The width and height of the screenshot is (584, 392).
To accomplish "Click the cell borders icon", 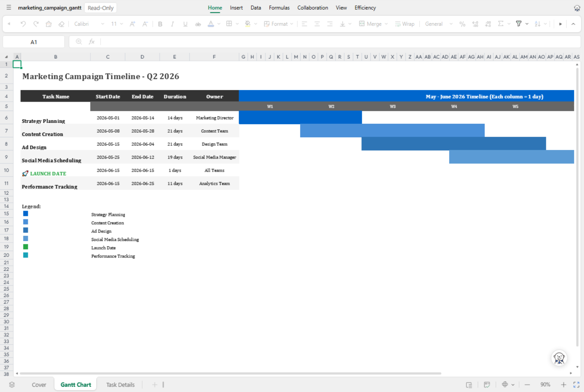I will click(229, 24).
